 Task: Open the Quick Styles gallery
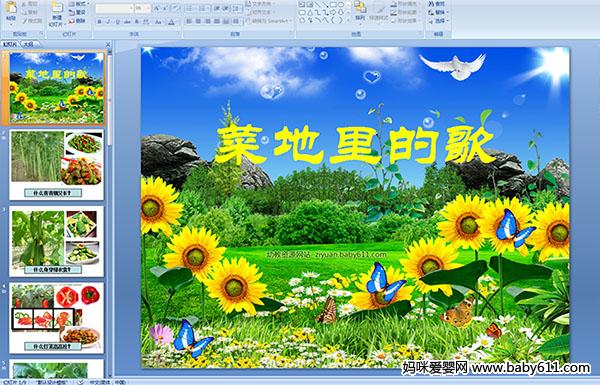click(379, 12)
